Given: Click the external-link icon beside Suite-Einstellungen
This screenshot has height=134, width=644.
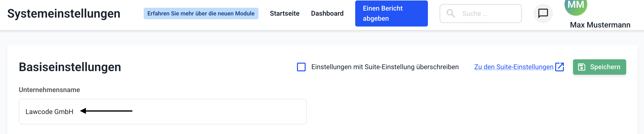Looking at the screenshot, I should tap(560, 67).
